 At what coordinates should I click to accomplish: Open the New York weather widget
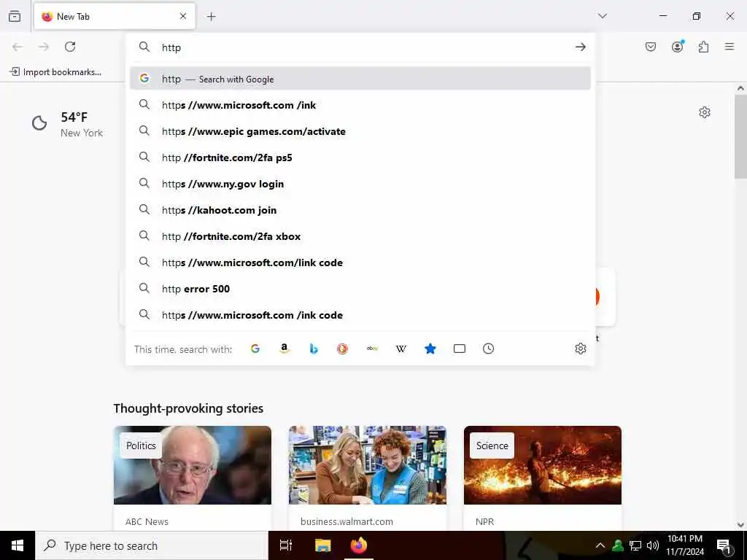67,124
